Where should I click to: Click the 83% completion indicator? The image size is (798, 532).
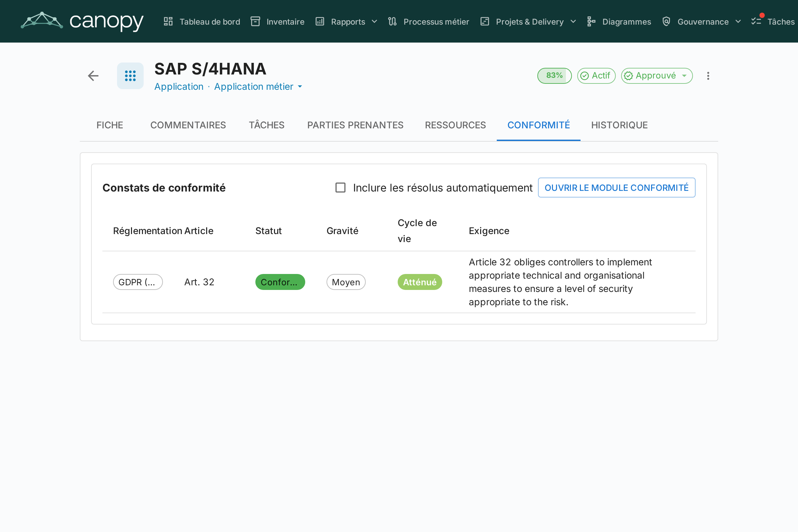click(x=554, y=76)
